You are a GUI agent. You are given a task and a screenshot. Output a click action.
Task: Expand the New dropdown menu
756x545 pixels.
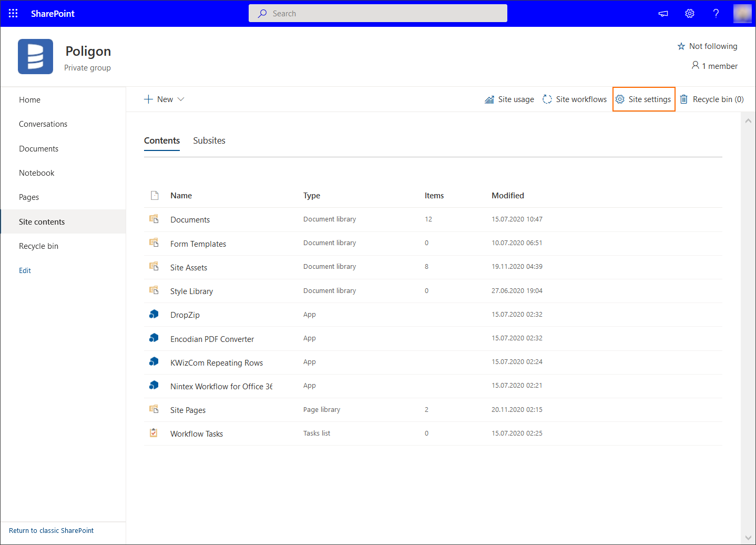pos(164,99)
